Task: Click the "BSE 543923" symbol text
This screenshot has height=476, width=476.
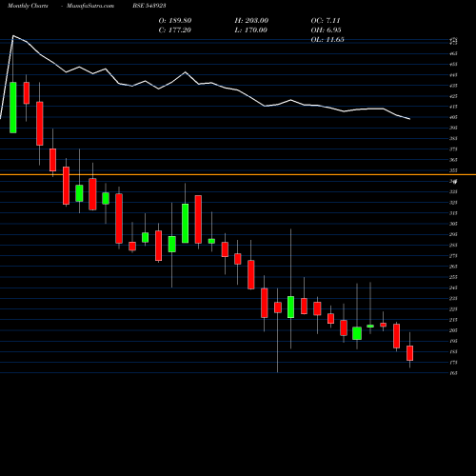Action: coord(149,6)
